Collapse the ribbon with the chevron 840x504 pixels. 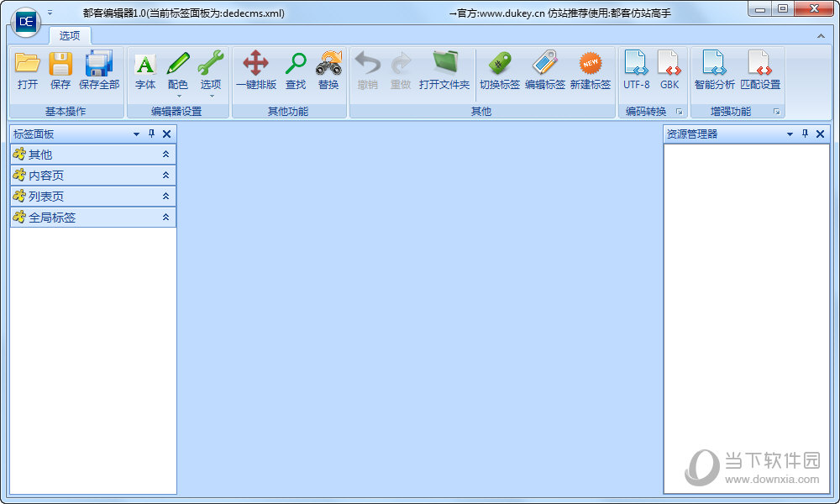tap(821, 36)
